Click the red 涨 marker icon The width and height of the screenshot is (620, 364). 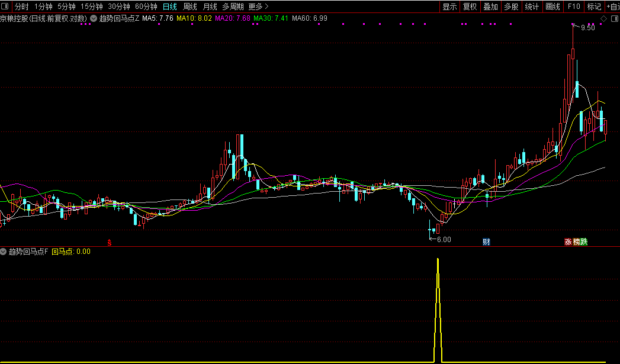point(568,241)
